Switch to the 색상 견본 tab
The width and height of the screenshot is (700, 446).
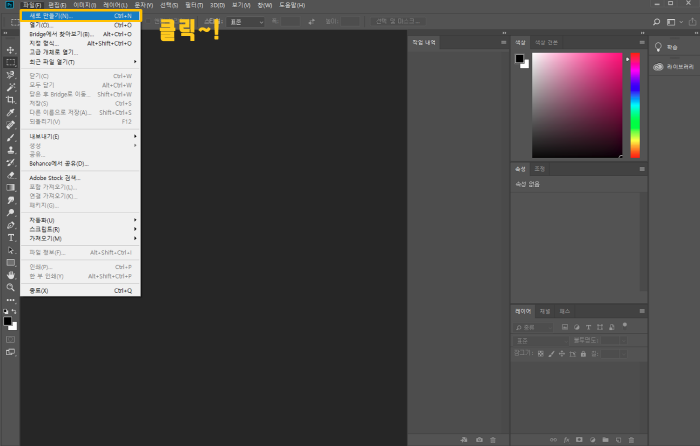coord(546,42)
